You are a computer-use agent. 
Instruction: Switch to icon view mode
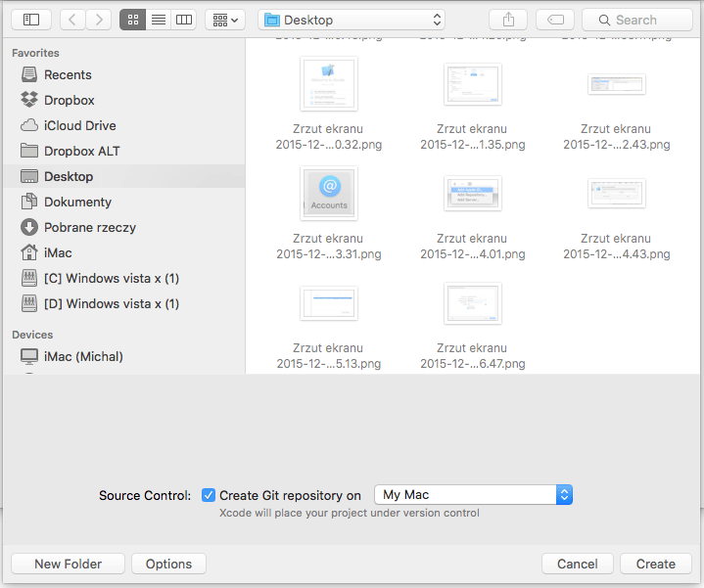(132, 20)
